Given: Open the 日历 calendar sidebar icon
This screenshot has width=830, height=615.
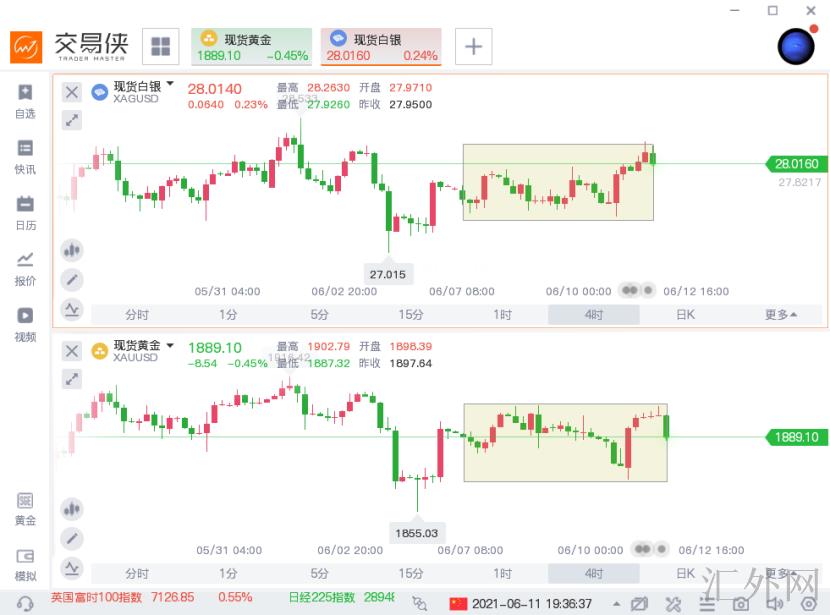Looking at the screenshot, I should (25, 213).
